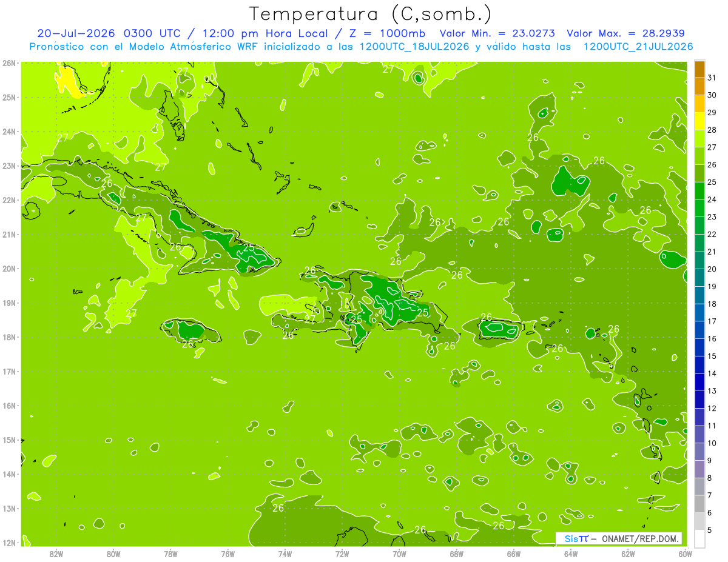The height and width of the screenshot is (562, 728).
Task: Click the 24N latitude axis label
Action: coord(8,132)
